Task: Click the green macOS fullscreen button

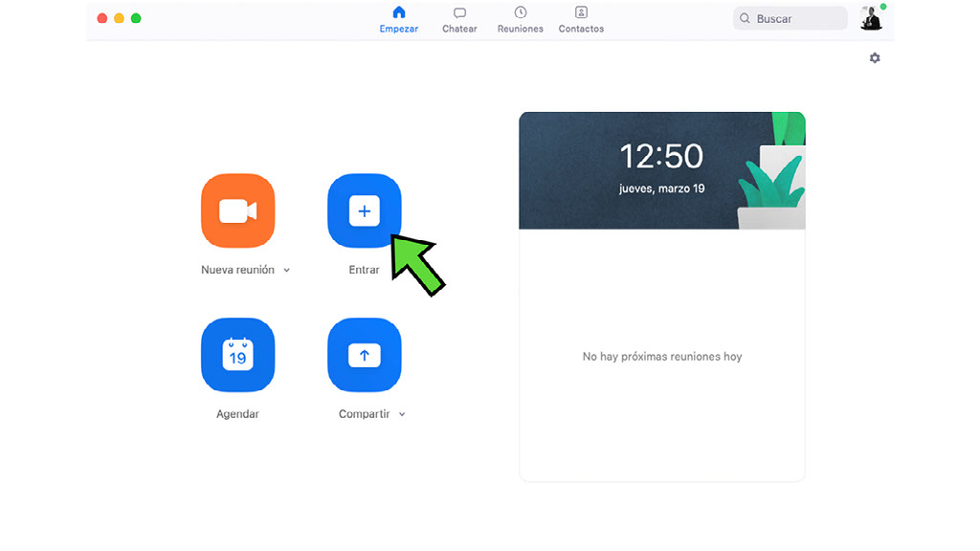Action: [136, 18]
